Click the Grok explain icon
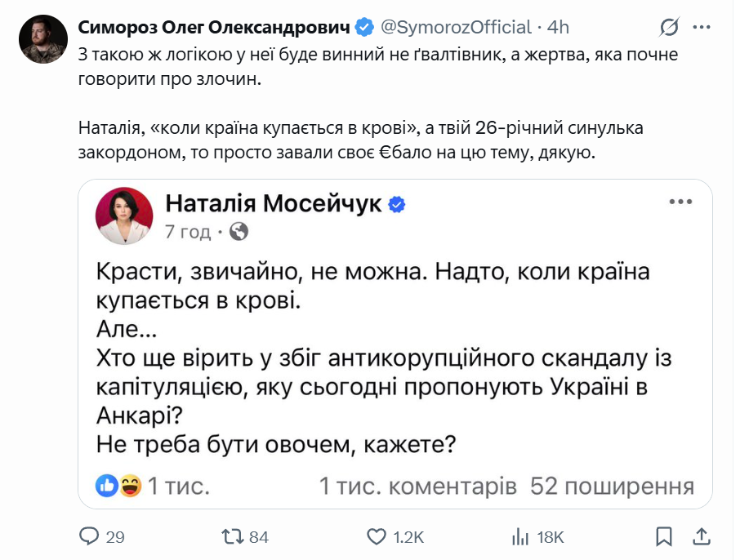Viewport: 749px width, 560px height. point(669,27)
